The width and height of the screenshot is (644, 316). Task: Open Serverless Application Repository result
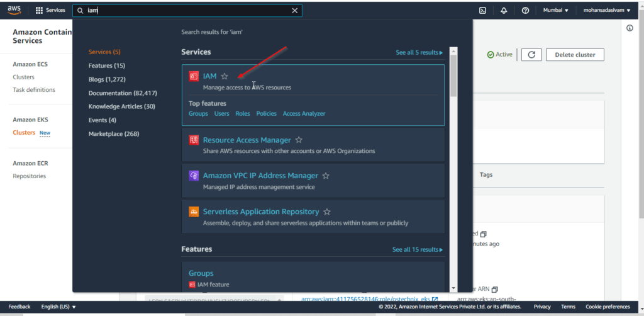261,212
